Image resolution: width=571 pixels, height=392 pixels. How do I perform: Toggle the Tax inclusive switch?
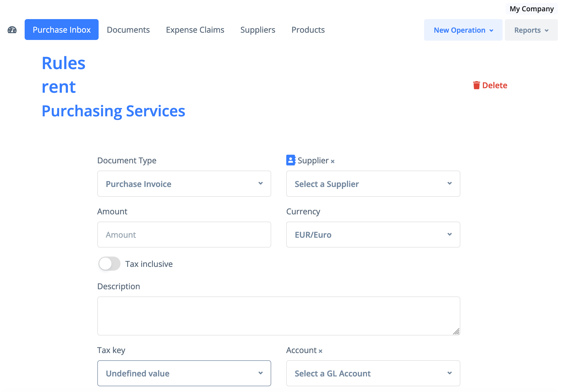pyautogui.click(x=109, y=264)
